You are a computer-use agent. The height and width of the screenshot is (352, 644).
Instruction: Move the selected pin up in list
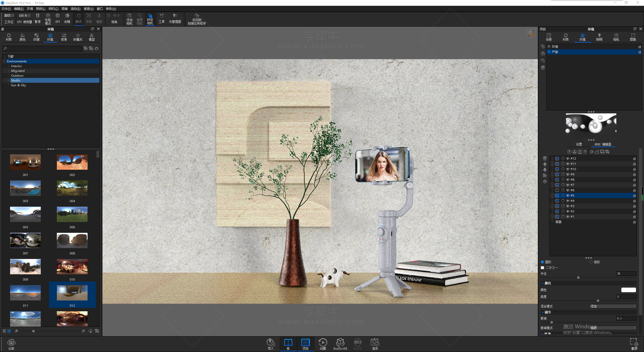(x=545, y=164)
